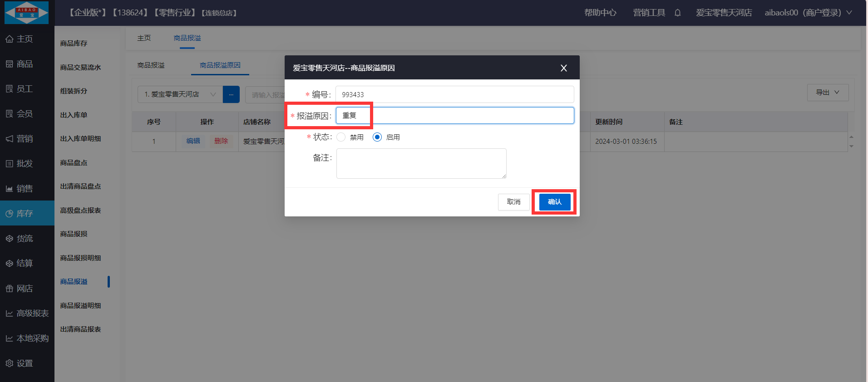Click the 操作 column header

click(x=207, y=122)
